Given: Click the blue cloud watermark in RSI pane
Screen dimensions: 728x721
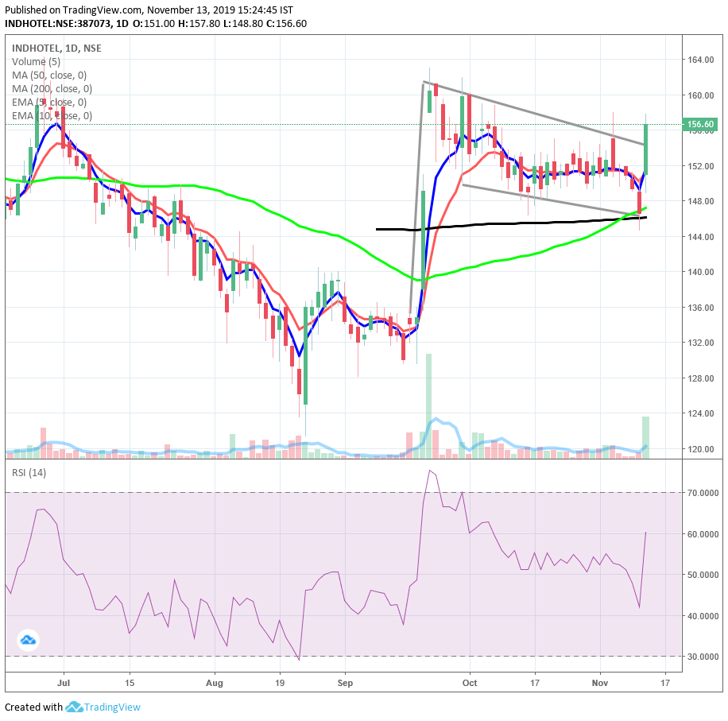Looking at the screenshot, I should [29, 639].
